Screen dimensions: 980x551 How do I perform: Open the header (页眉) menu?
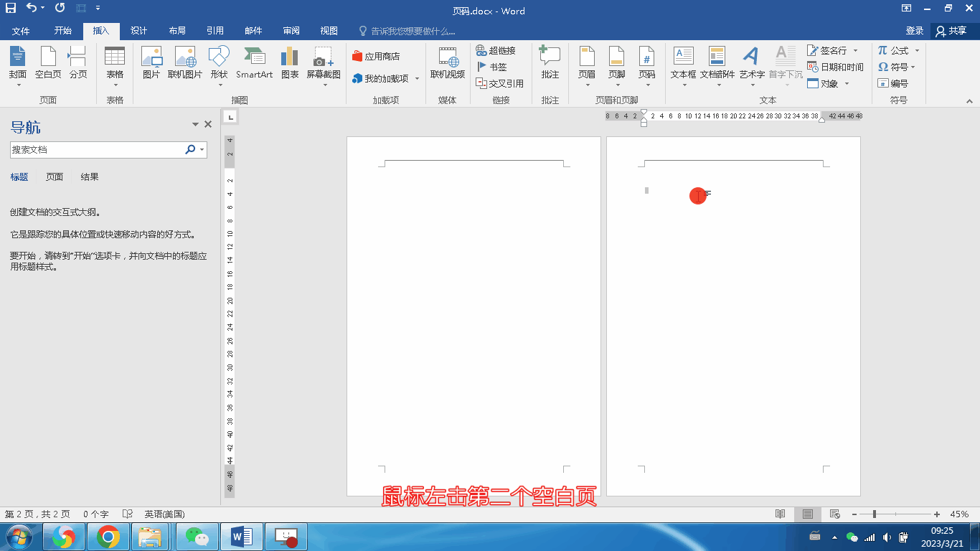[587, 66]
